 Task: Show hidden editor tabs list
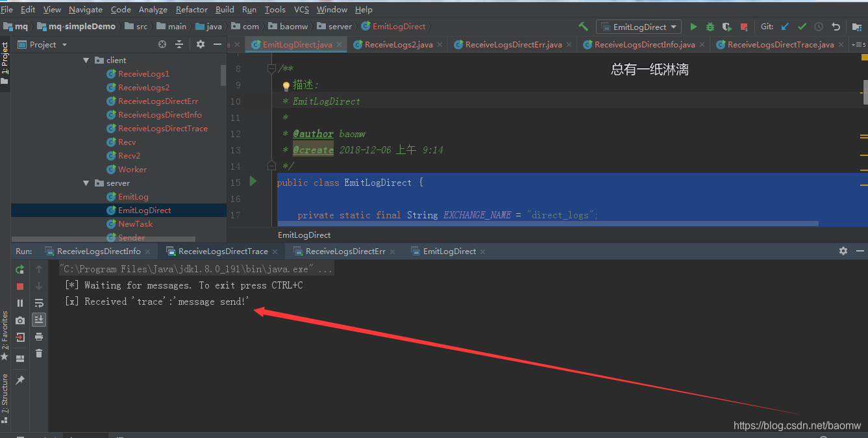tap(860, 44)
